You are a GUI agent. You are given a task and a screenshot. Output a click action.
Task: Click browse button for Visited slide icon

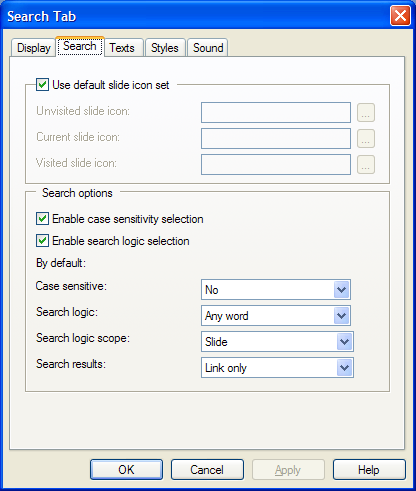tap(366, 164)
